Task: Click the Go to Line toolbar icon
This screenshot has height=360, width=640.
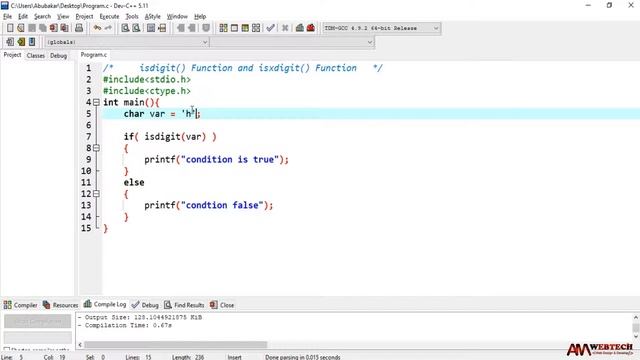Action: pyautogui.click(x=162, y=28)
